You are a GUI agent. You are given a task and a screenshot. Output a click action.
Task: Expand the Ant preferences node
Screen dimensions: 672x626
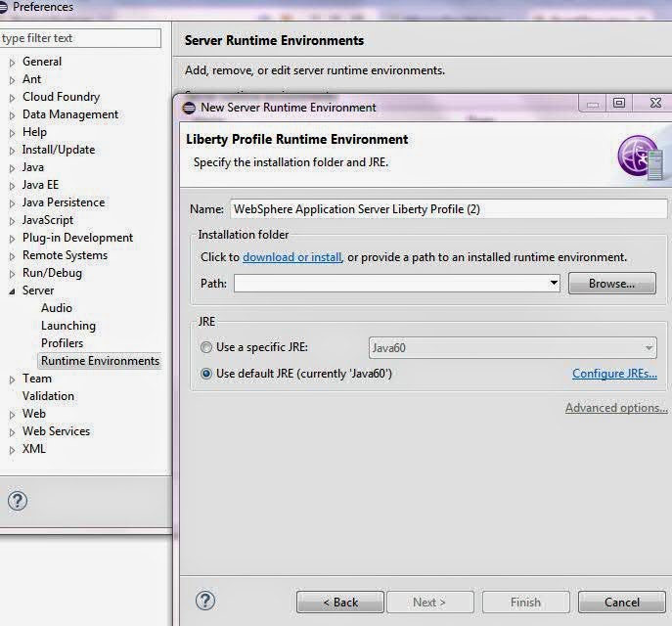point(12,80)
